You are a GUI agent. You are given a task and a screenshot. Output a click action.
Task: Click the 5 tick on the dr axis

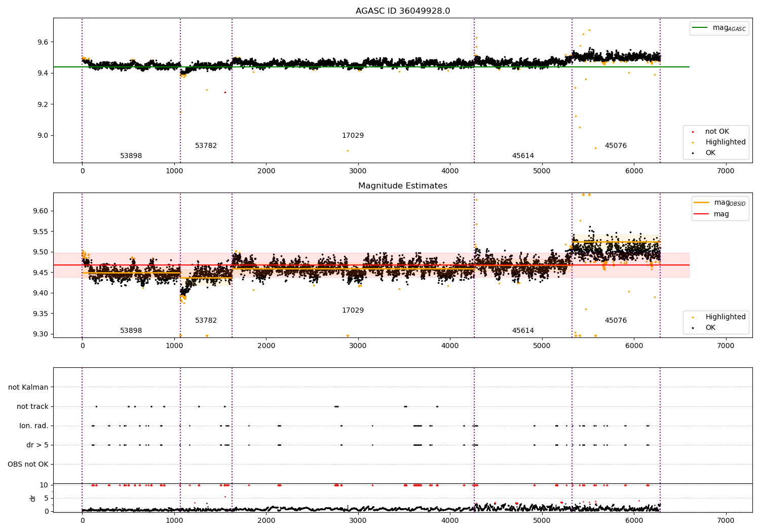[x=47, y=498]
